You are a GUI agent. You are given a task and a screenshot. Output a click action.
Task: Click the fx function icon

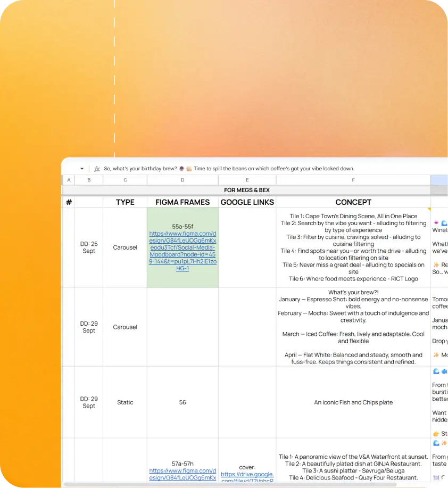[x=97, y=169]
